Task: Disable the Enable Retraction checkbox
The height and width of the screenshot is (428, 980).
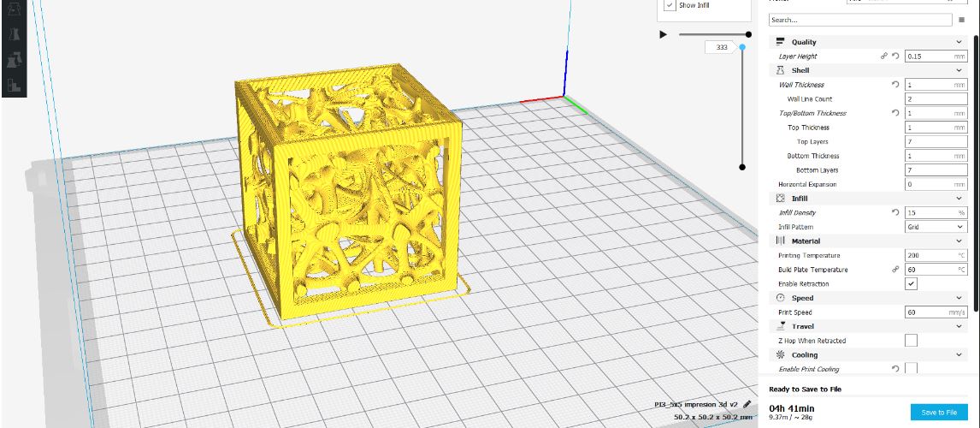Action: click(x=912, y=283)
